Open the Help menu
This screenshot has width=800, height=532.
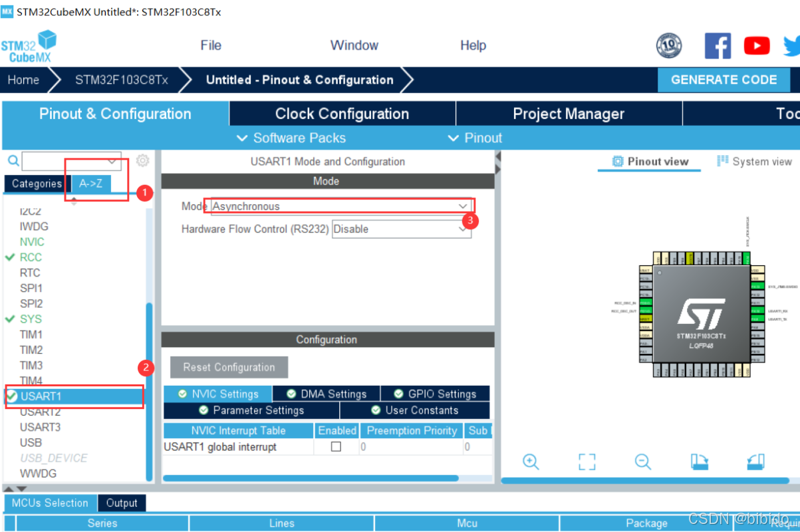(x=473, y=45)
